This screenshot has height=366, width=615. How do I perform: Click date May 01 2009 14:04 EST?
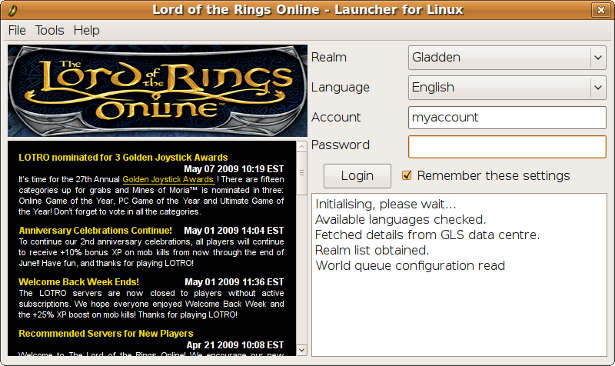click(234, 230)
